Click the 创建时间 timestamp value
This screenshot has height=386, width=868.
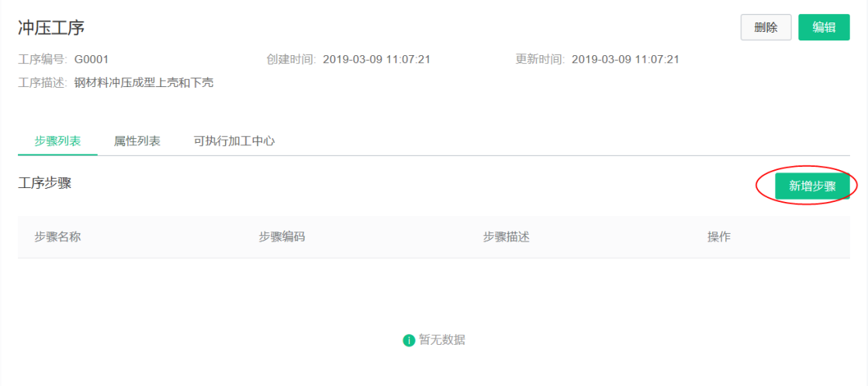(377, 59)
